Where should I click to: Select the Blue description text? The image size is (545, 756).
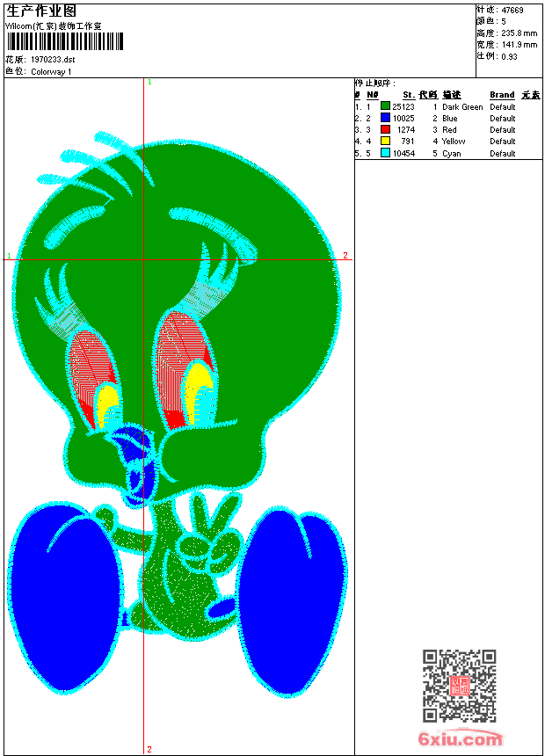[449, 119]
